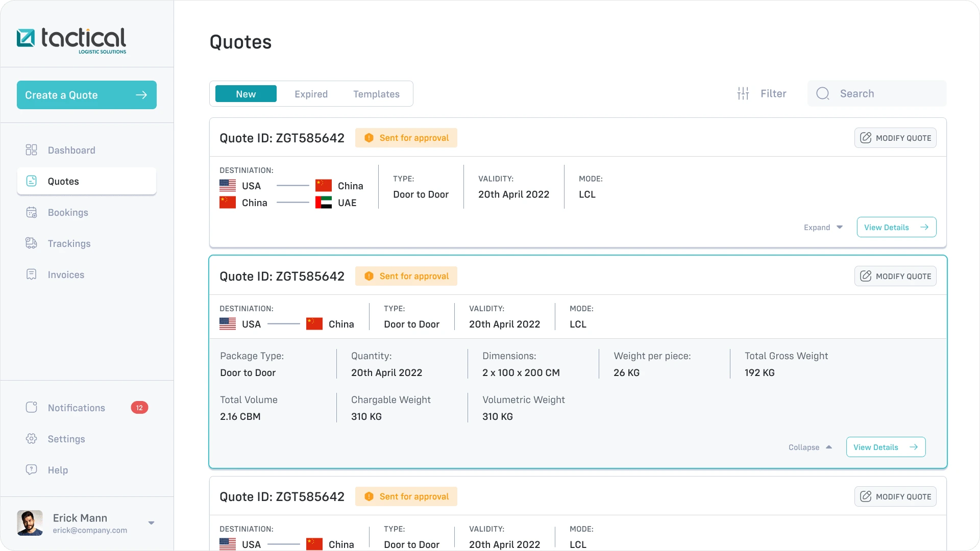Open Erick Mann account dropdown arrow
Screen dimensions: 980x551
pyautogui.click(x=151, y=523)
